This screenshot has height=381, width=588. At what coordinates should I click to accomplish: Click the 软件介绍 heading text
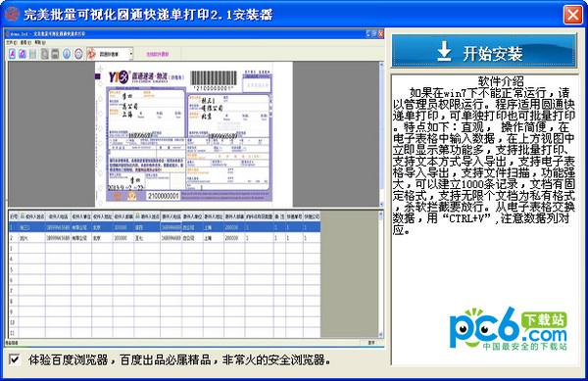501,81
